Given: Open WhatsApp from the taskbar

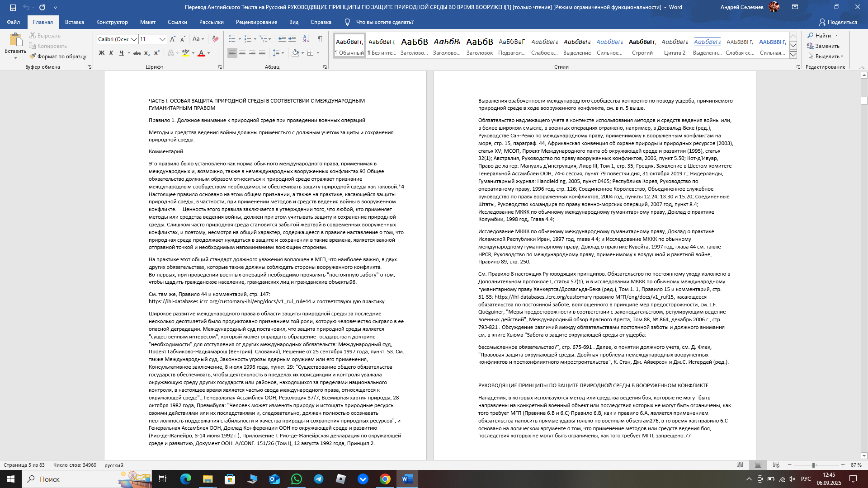Looking at the screenshot, I should pos(297,479).
